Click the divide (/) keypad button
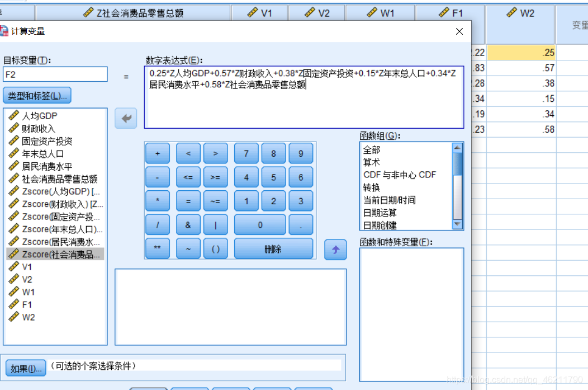 point(158,225)
